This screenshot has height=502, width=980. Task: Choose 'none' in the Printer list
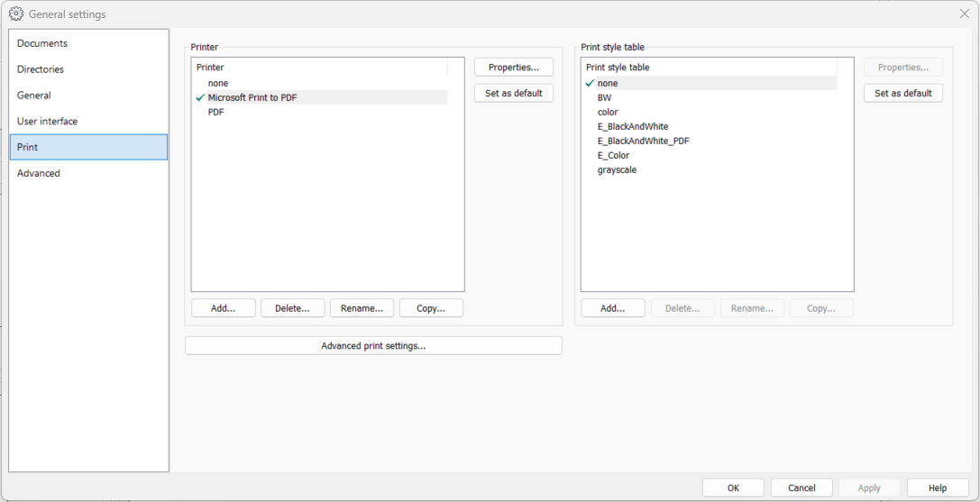(x=218, y=83)
